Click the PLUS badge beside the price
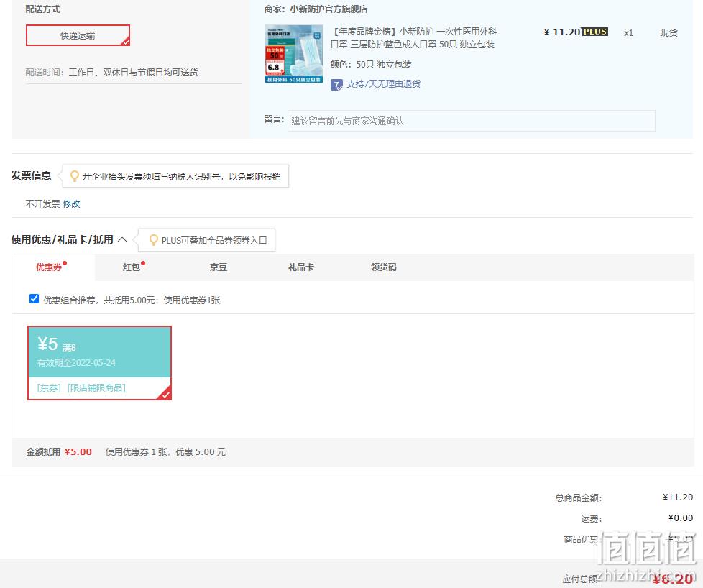Viewport: 703px width, 588px height. [595, 32]
